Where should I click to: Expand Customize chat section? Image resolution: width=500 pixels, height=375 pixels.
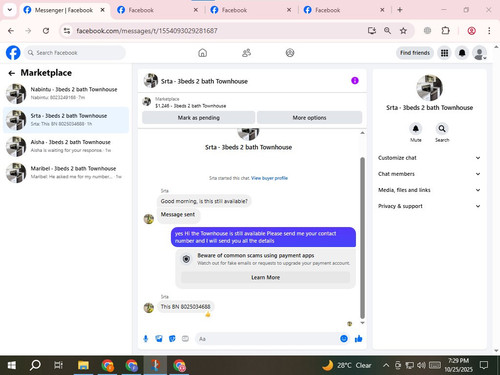click(x=429, y=158)
